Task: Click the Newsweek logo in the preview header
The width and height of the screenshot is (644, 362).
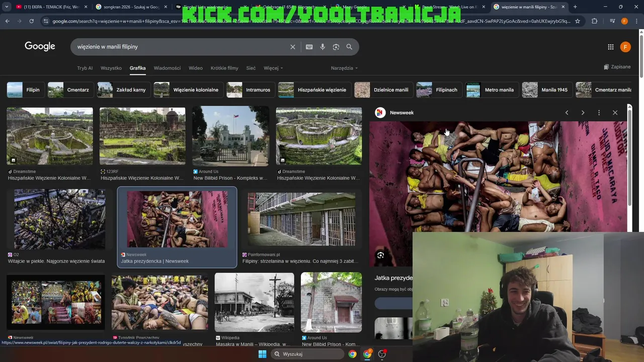Action: pyautogui.click(x=380, y=113)
